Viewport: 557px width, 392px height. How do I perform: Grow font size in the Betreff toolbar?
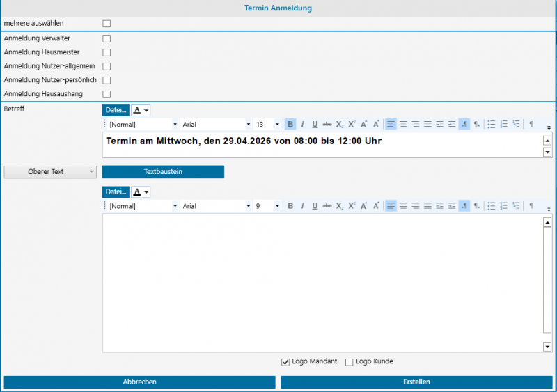363,124
